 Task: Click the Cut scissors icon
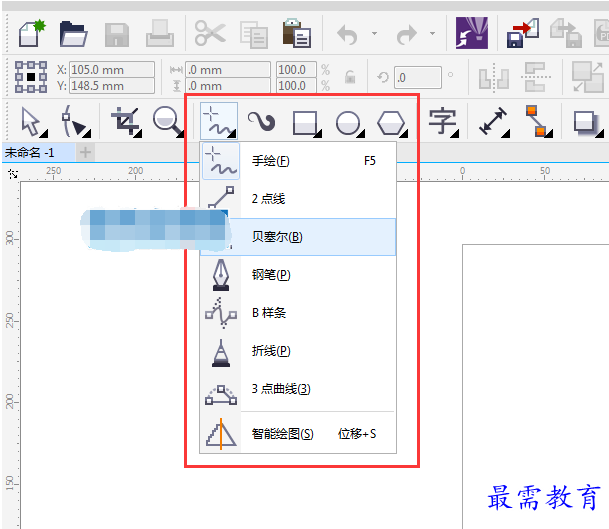(210, 33)
